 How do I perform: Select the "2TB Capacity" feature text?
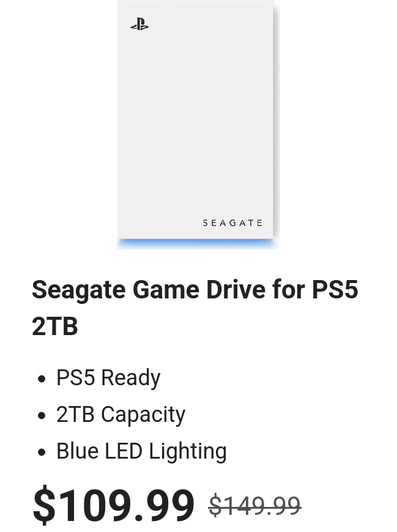(x=121, y=415)
